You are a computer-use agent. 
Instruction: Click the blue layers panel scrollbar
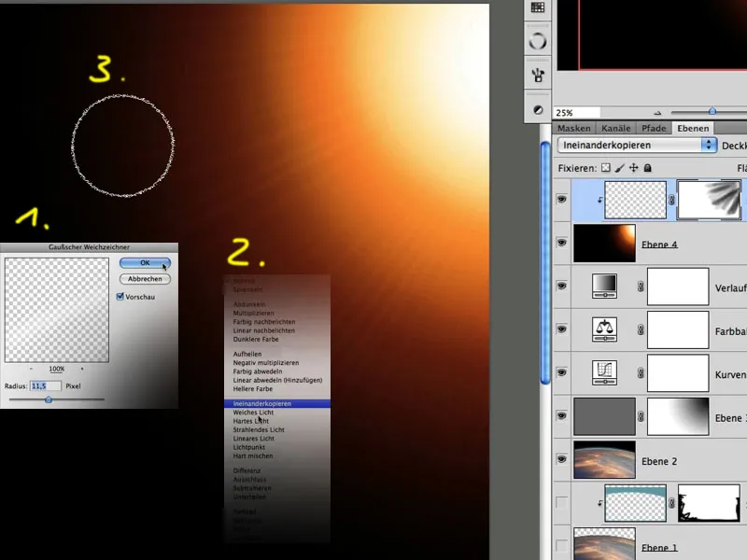pos(545,263)
